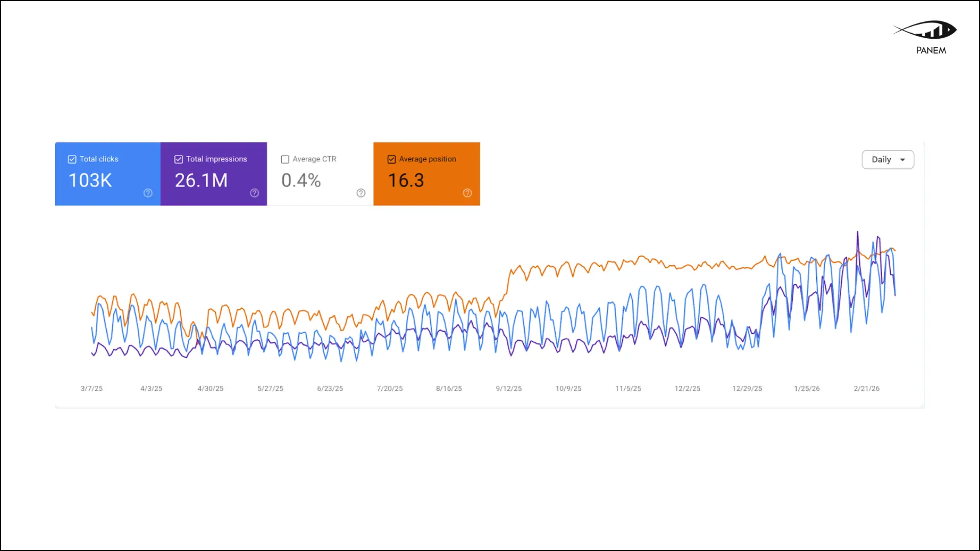Uncheck the Total impressions checkbox
Screen dimensions: 980x551
(x=179, y=159)
